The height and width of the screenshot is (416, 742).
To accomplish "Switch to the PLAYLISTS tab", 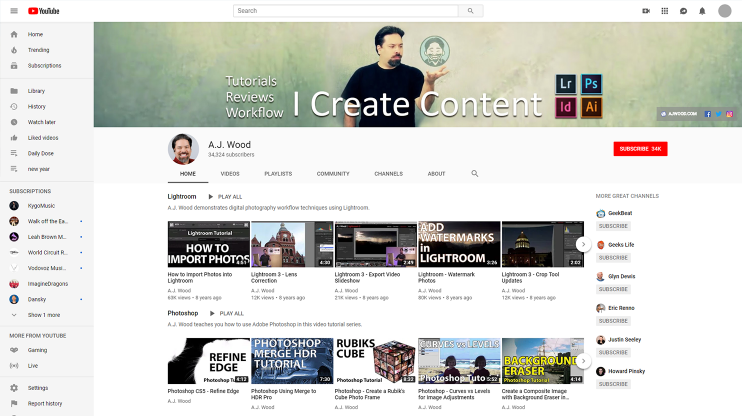I will pyautogui.click(x=278, y=174).
